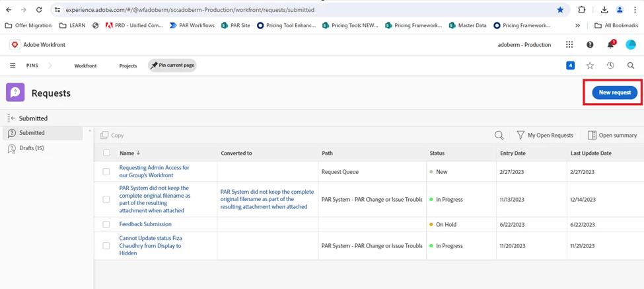This screenshot has width=644, height=289.
Task: Open the My Open Requests filter
Action: 545,135
